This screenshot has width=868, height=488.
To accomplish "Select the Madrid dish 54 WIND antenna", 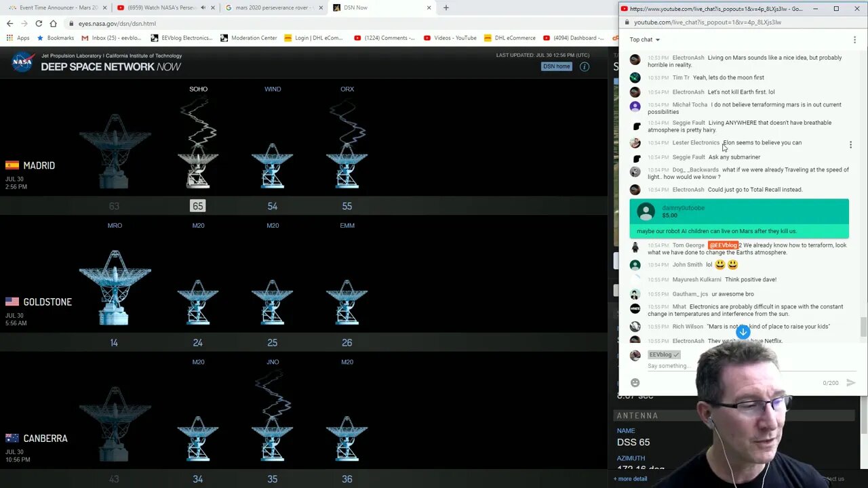I will tap(273, 166).
